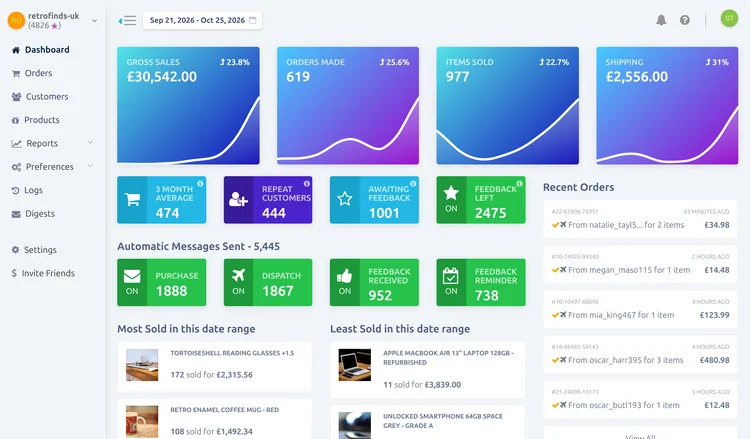750x439 pixels.
Task: Open the Tortoiseshell Reading Glasses +1.5 product
Action: [214, 366]
